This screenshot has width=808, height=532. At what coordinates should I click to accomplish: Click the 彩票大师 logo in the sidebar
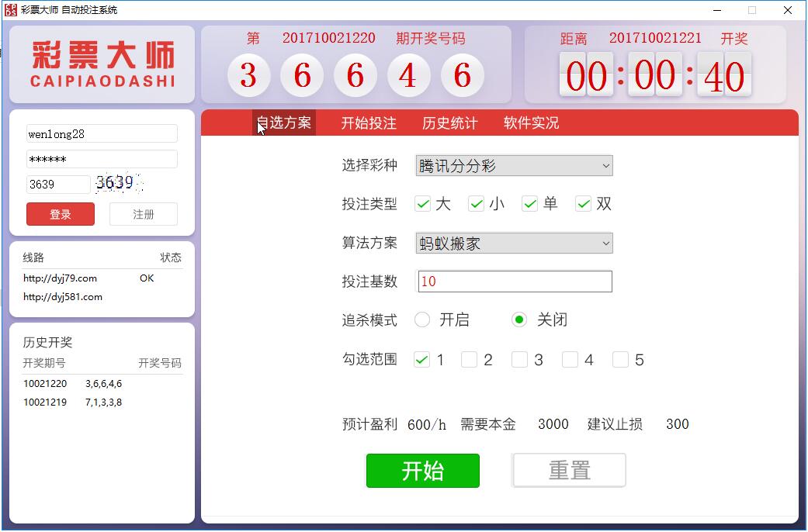[x=100, y=62]
